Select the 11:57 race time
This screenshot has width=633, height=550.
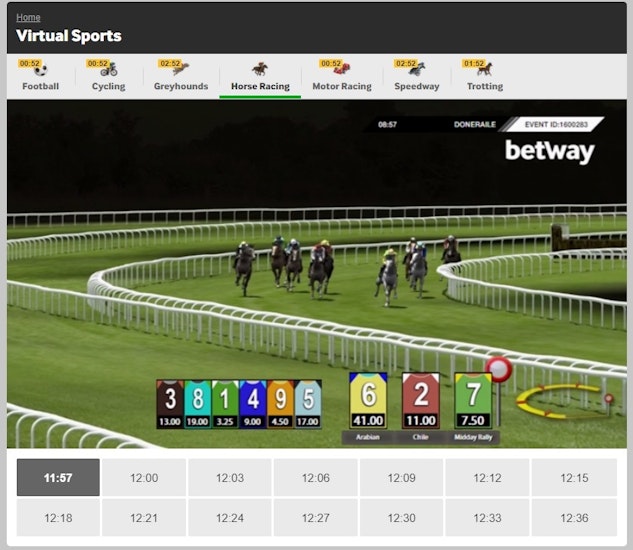coord(58,478)
